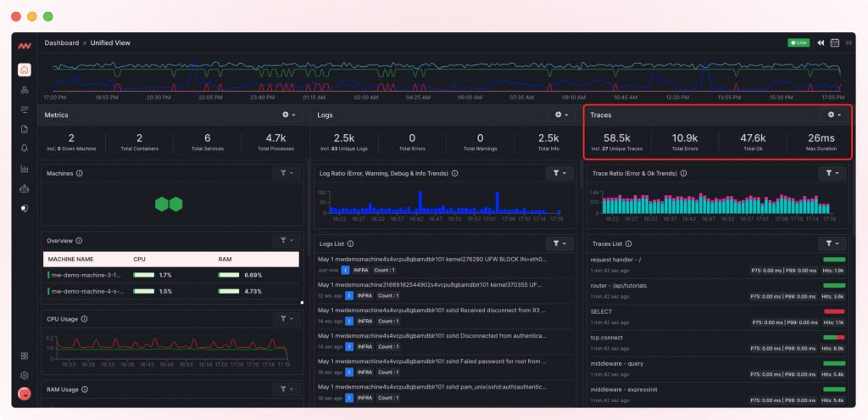Open the filter dropdown for Log Ratio

coord(560,173)
